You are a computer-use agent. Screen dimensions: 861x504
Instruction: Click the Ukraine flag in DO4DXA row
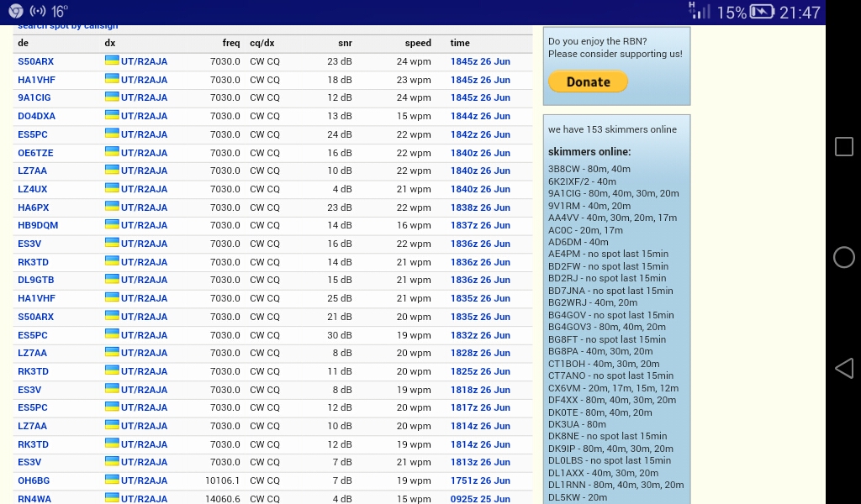pyautogui.click(x=112, y=115)
